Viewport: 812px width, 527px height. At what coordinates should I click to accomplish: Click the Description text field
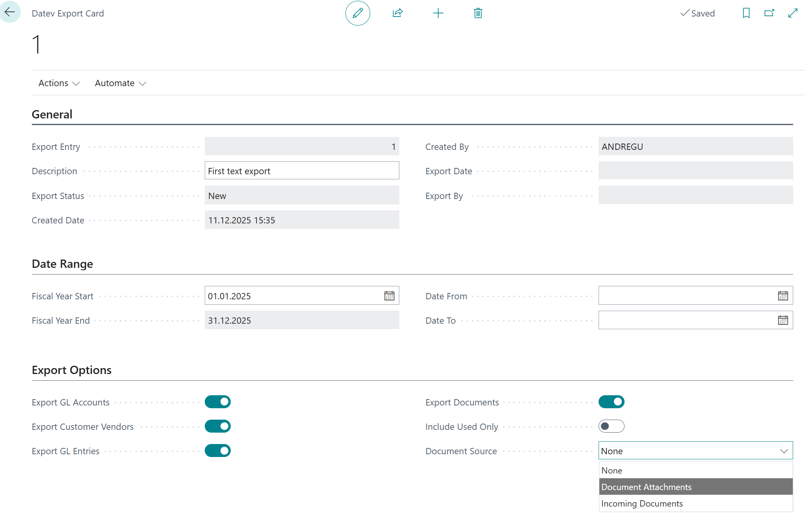(301, 171)
